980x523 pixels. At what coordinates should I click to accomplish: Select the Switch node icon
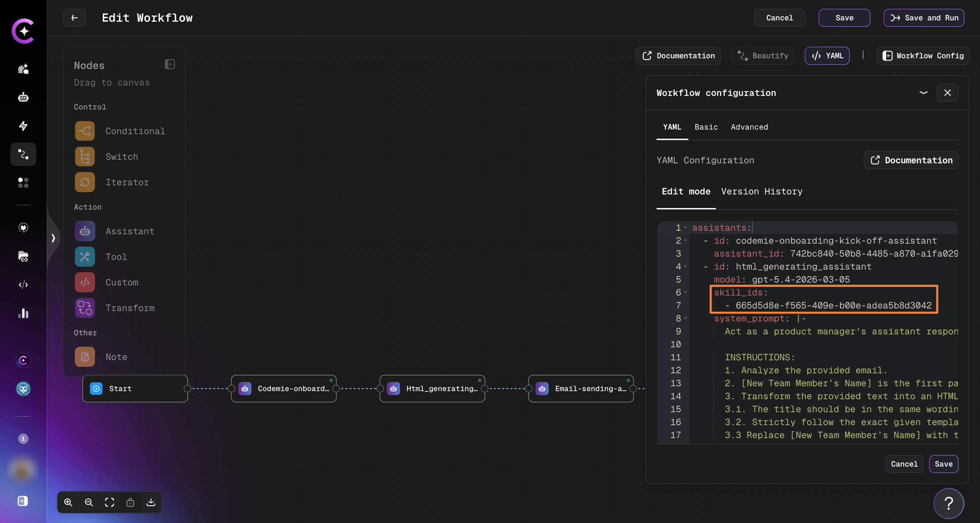tap(85, 157)
